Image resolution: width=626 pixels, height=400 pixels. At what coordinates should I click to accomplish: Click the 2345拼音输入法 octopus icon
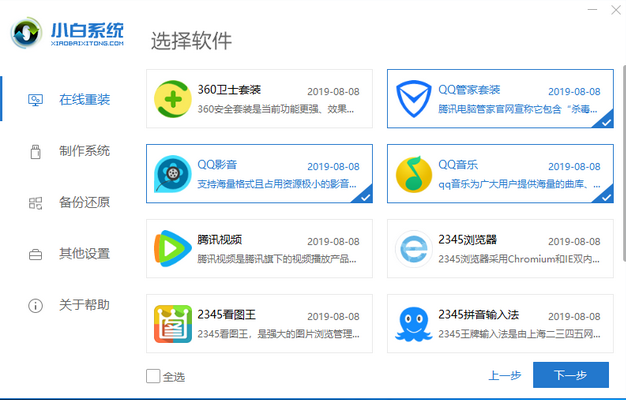coord(414,324)
